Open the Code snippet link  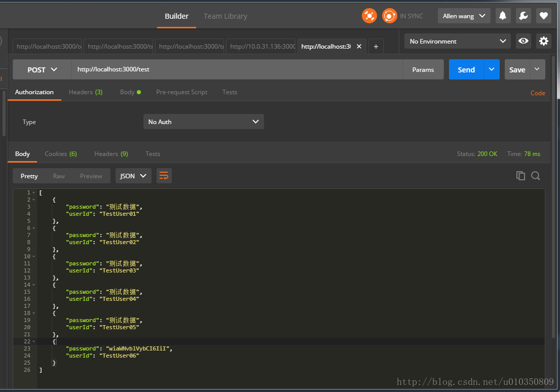[538, 93]
